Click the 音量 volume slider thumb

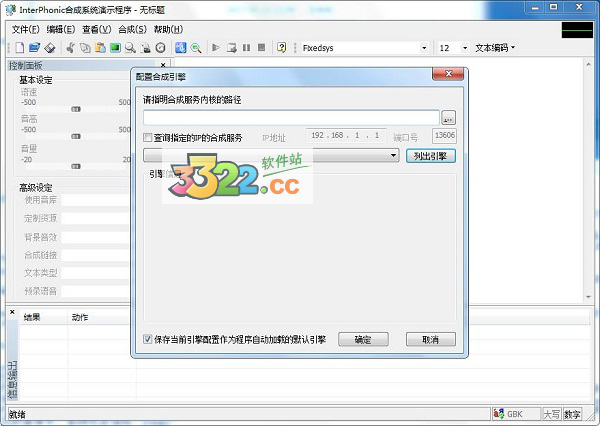pos(76,166)
